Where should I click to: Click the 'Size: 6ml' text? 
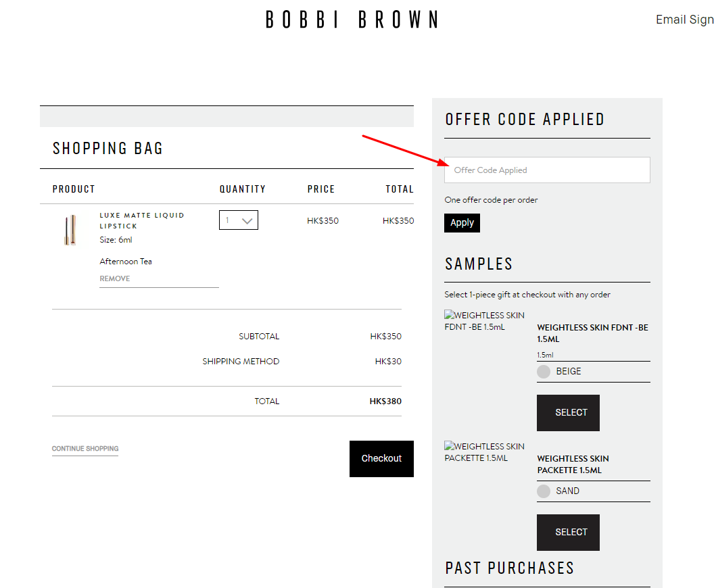(x=116, y=240)
